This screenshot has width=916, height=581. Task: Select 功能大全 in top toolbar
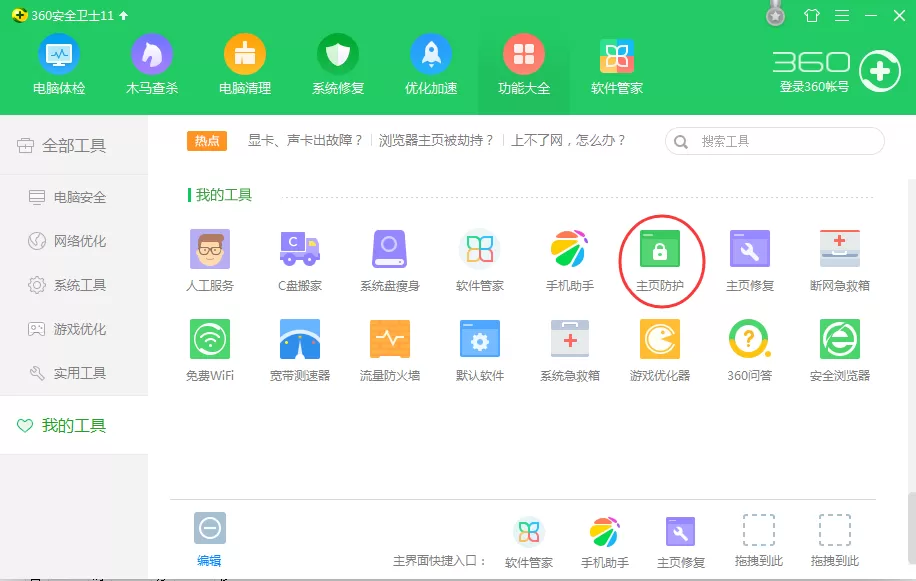click(x=524, y=64)
